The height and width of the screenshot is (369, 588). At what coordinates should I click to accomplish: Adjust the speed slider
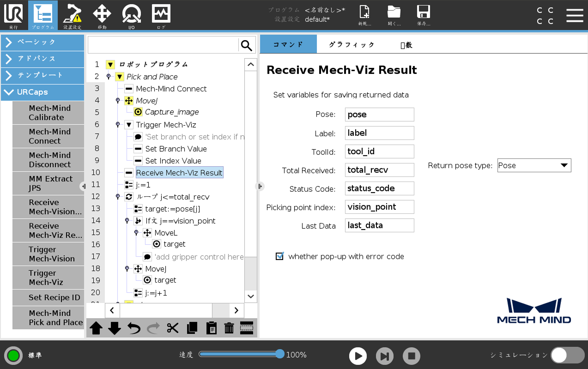click(x=279, y=354)
